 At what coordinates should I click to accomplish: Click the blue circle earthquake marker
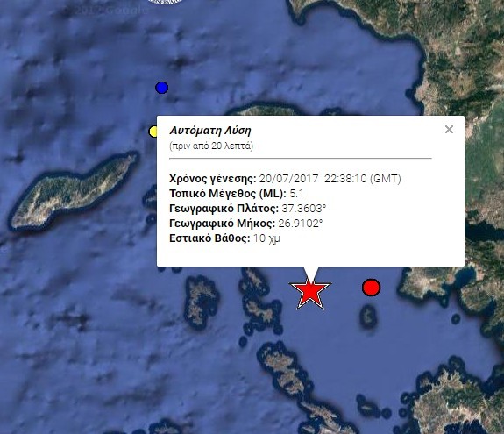pos(161,88)
